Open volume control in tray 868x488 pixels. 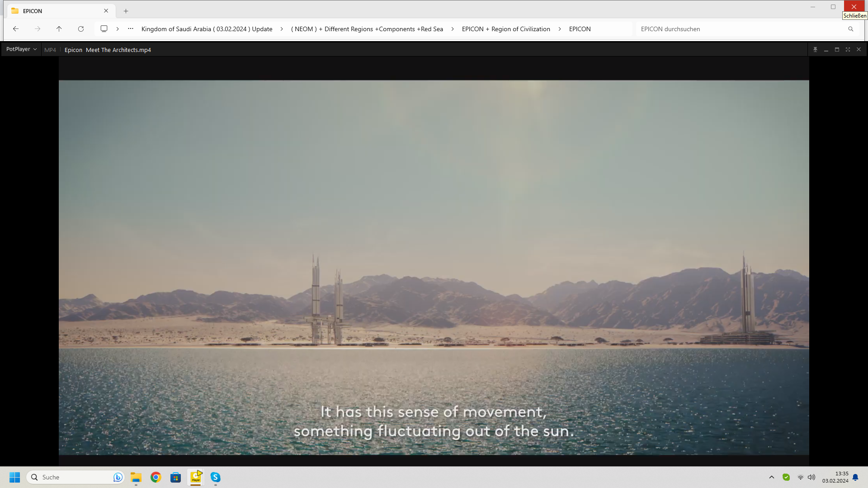(811, 477)
